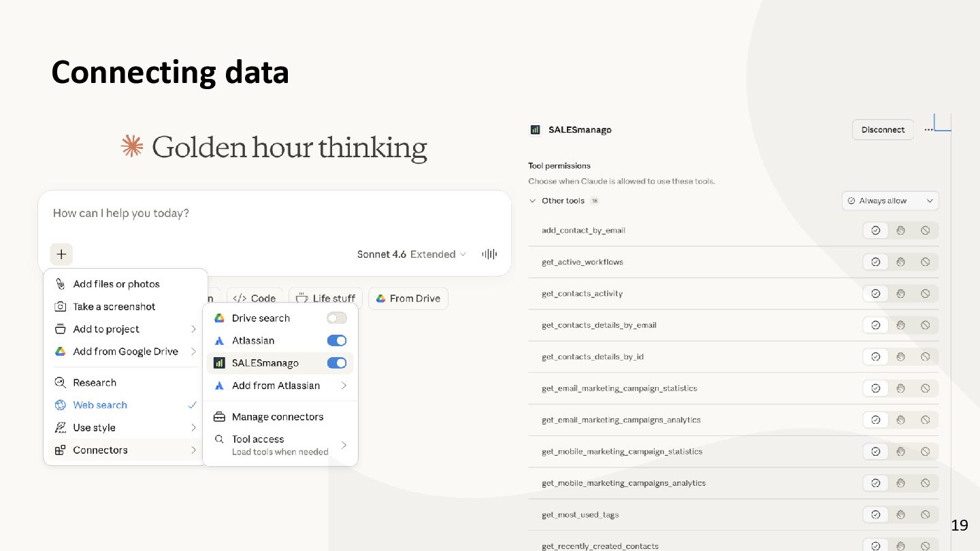Click the paperclip icon for Add files
Image resolution: width=980 pixels, height=551 pixels.
(x=60, y=284)
